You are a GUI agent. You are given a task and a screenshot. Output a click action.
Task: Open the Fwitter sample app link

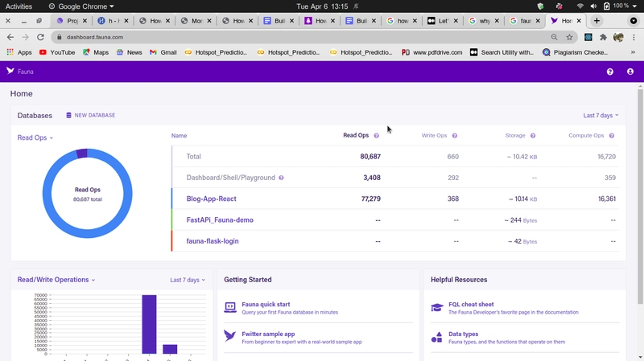tap(268, 334)
